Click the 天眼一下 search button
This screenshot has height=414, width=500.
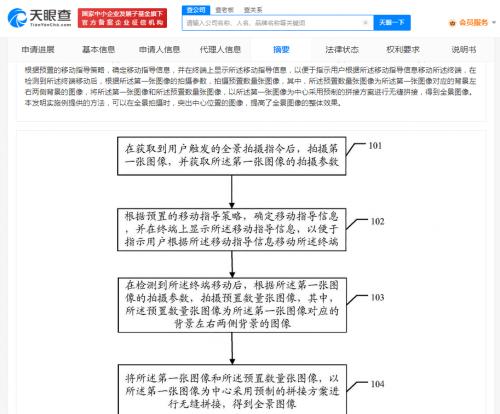(x=392, y=23)
